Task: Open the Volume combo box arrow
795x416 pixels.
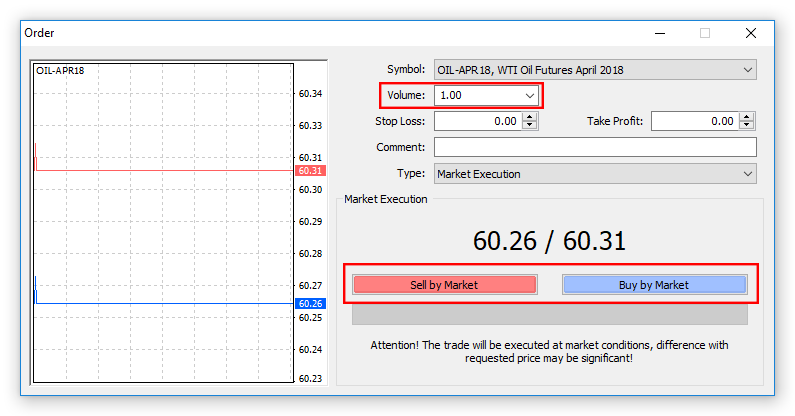Action: coord(530,95)
